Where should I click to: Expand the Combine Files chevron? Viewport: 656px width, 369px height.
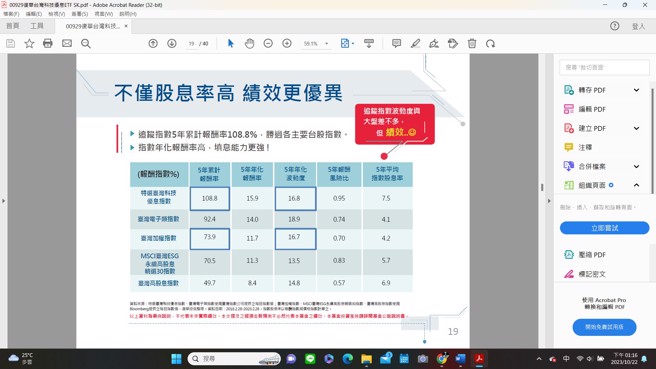coord(636,166)
